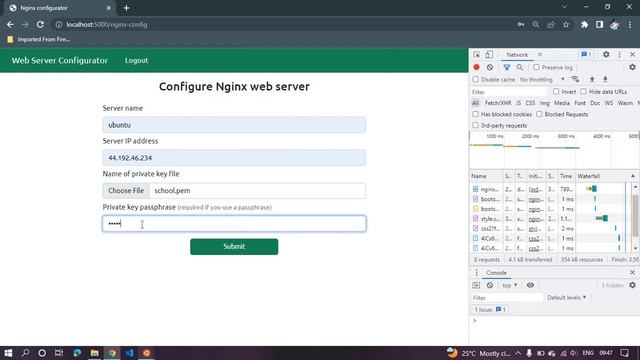The width and height of the screenshot is (640, 360).
Task: Show the console sidebar icon
Action: pos(476,285)
